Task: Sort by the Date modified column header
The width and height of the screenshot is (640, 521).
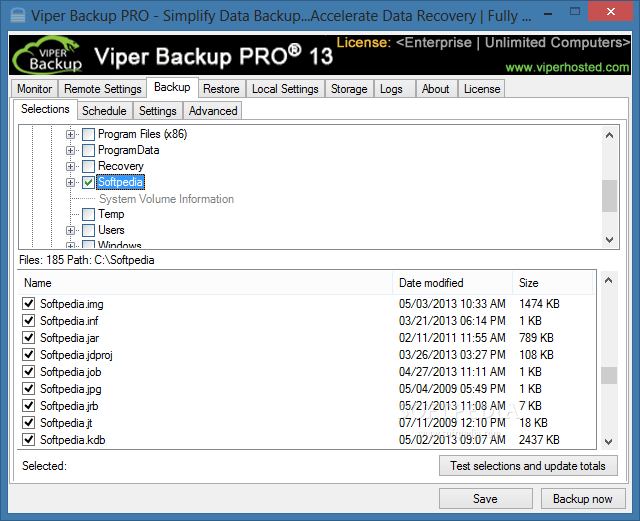Action: tap(452, 283)
